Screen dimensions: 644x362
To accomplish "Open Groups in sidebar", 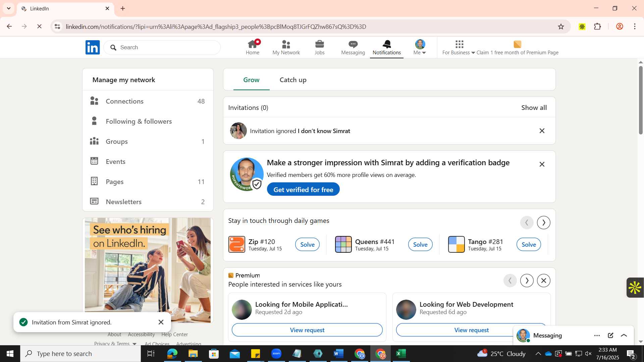I will (148, 141).
